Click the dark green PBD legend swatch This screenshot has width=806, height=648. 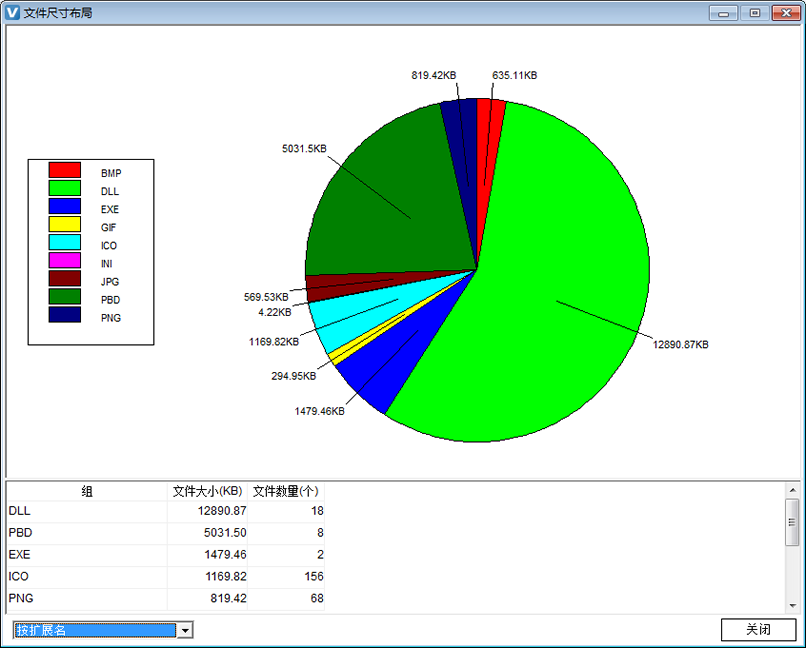[64, 297]
